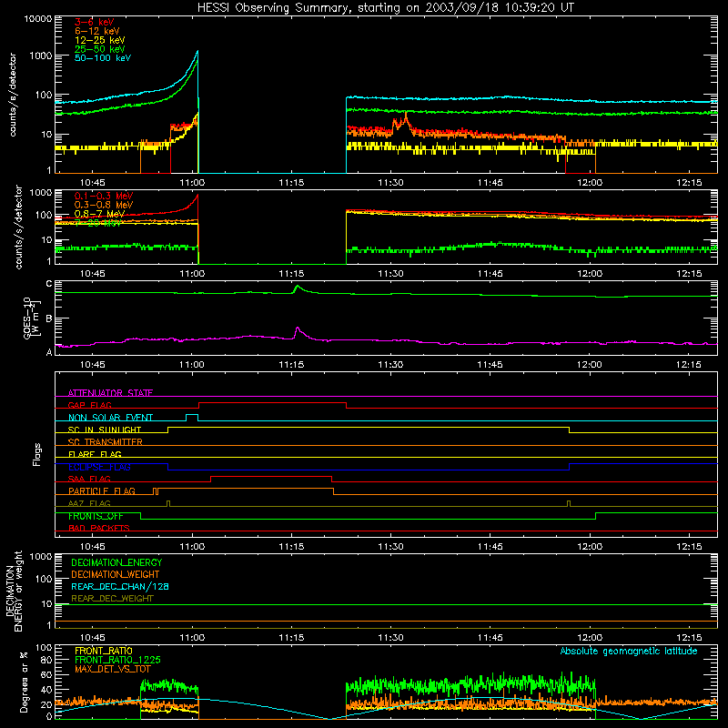Viewport: 728px width, 728px height.
Task: Select the 6-12 keV legend label
Action: coord(97,31)
